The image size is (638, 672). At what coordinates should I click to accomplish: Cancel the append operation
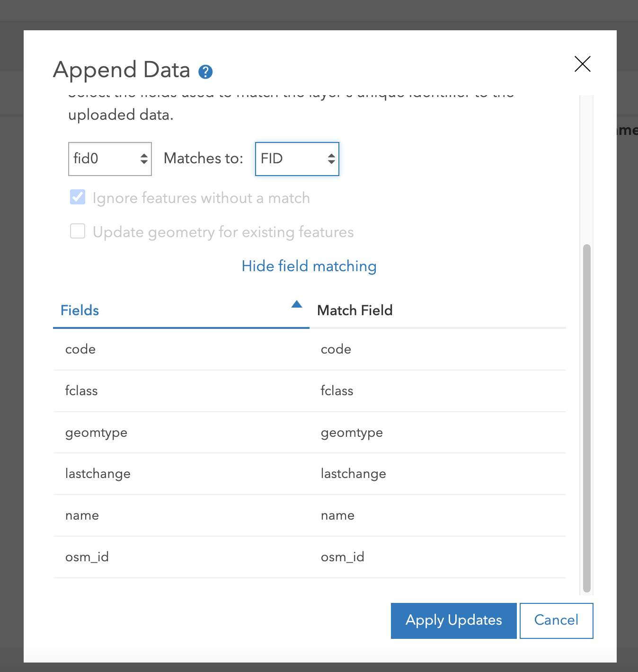pos(556,620)
